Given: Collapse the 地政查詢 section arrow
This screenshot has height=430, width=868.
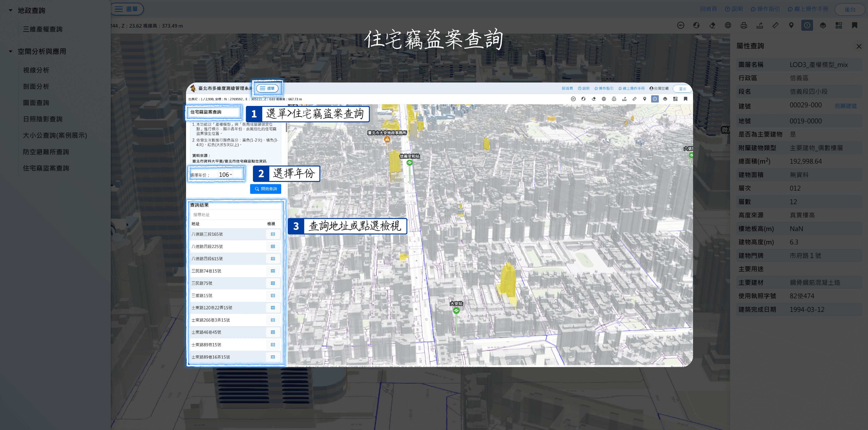Looking at the screenshot, I should pyautogui.click(x=10, y=10).
